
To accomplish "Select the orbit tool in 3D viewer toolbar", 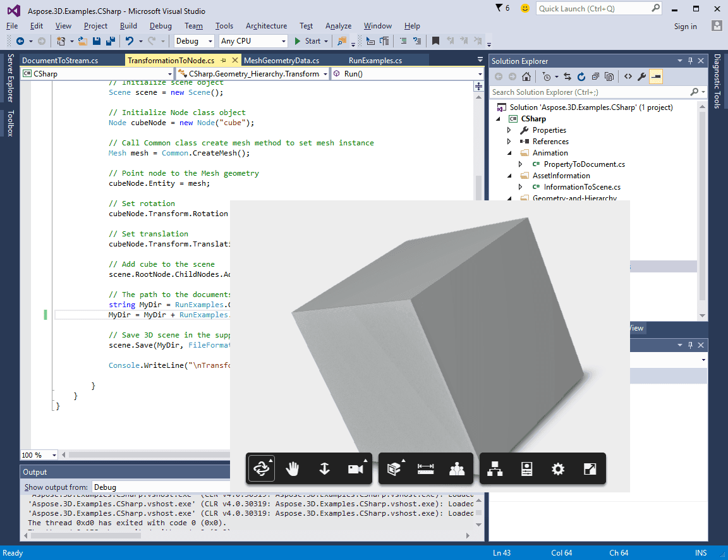I will pos(262,468).
